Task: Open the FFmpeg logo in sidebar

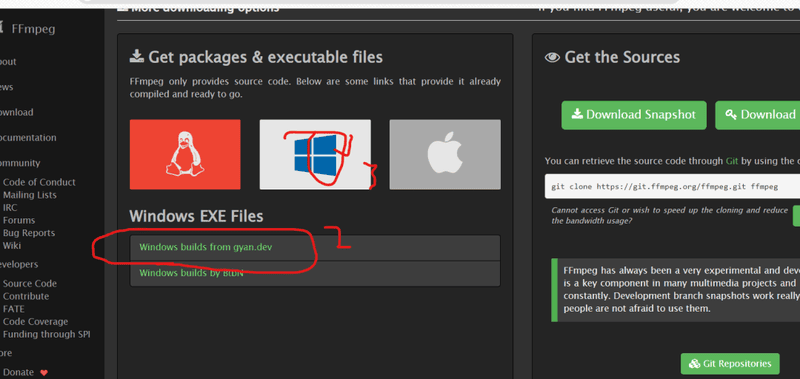Action: [x=28, y=29]
